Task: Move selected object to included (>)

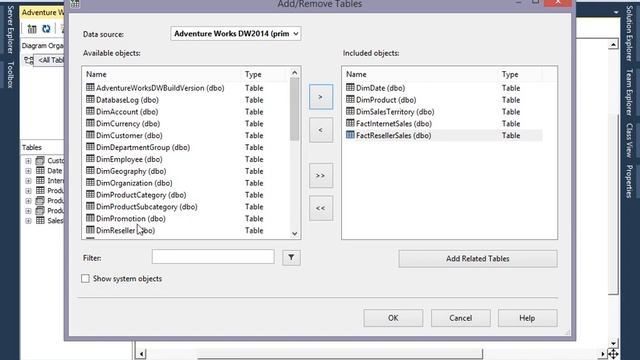Action: [321, 97]
